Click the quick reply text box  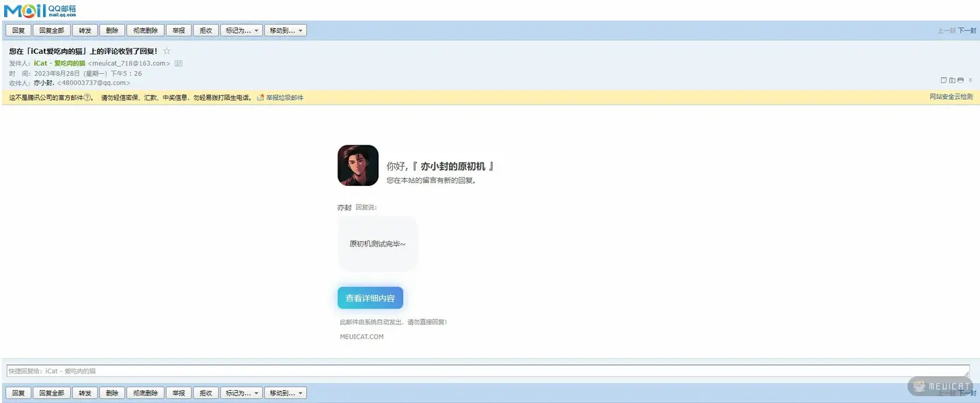click(487, 371)
